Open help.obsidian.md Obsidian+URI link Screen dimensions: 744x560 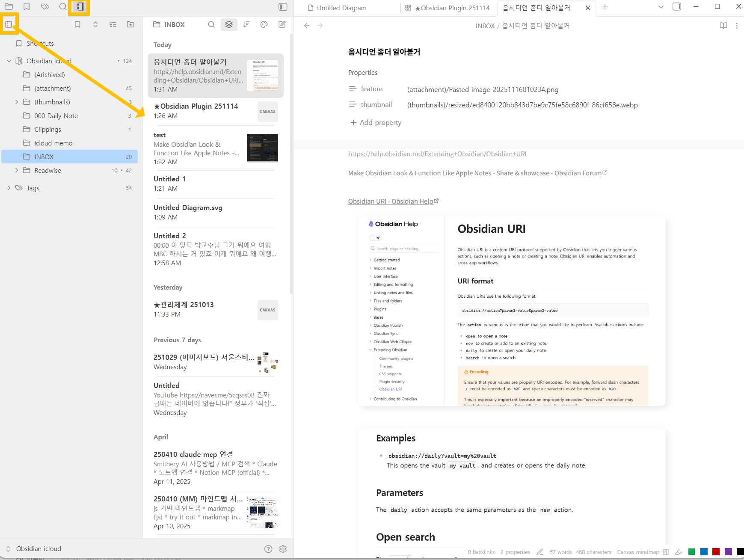[x=437, y=154]
